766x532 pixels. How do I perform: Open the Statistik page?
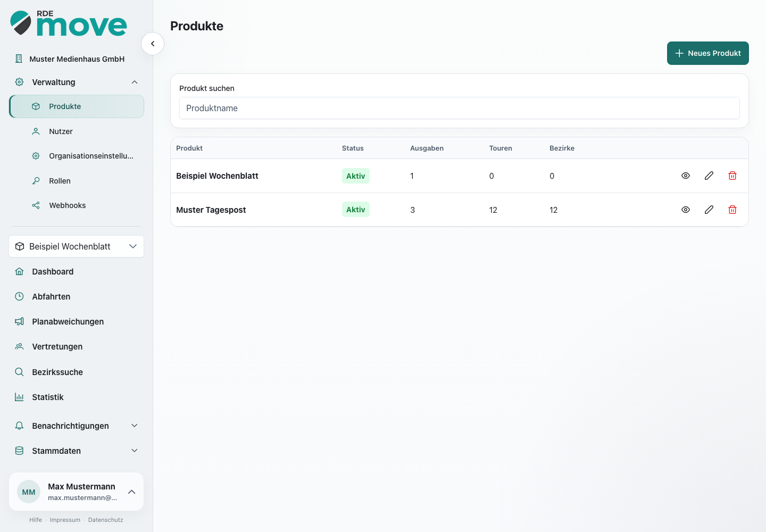[77, 397]
